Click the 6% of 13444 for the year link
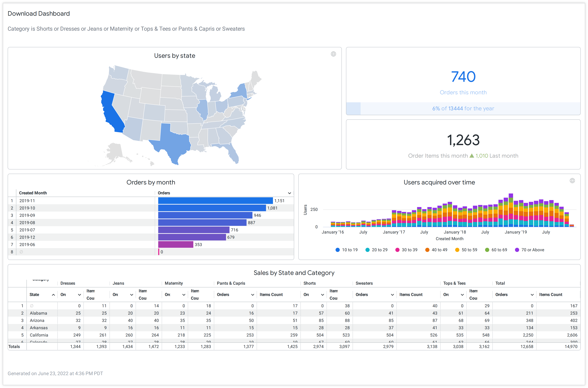This screenshot has height=388, width=588. 463,108
